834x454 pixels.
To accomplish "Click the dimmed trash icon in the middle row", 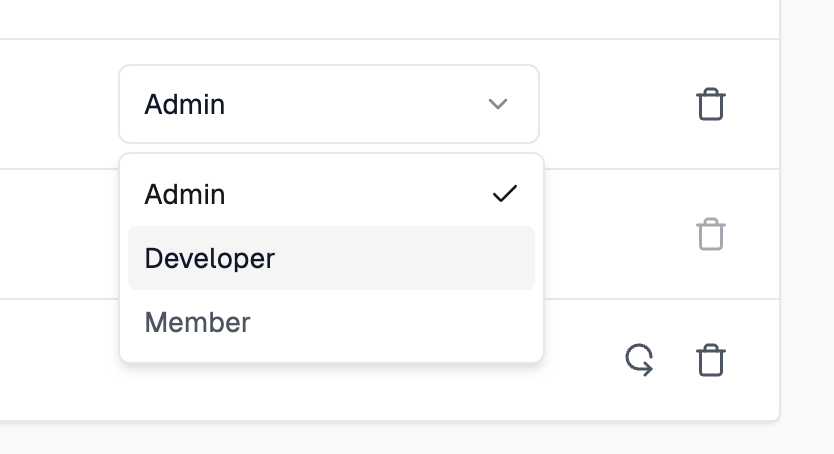I will pyautogui.click(x=711, y=234).
